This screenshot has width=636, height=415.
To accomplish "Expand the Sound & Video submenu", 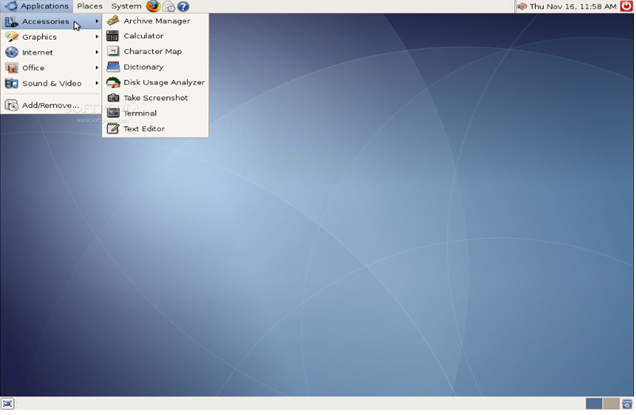I will click(x=51, y=83).
